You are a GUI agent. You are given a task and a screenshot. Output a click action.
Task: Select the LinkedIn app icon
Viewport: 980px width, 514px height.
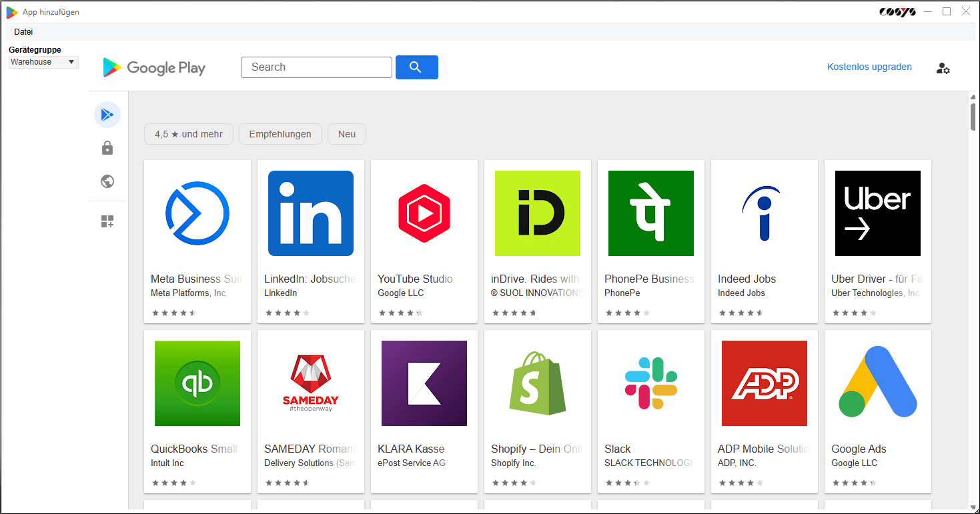pyautogui.click(x=311, y=213)
